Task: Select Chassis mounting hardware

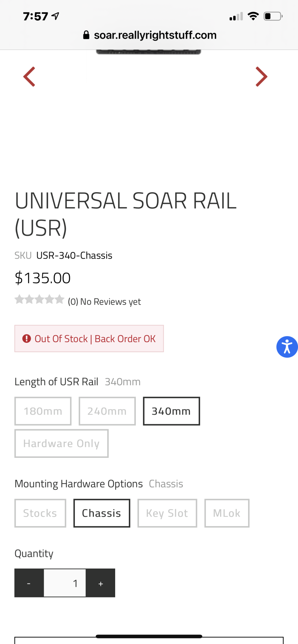Action: (102, 513)
